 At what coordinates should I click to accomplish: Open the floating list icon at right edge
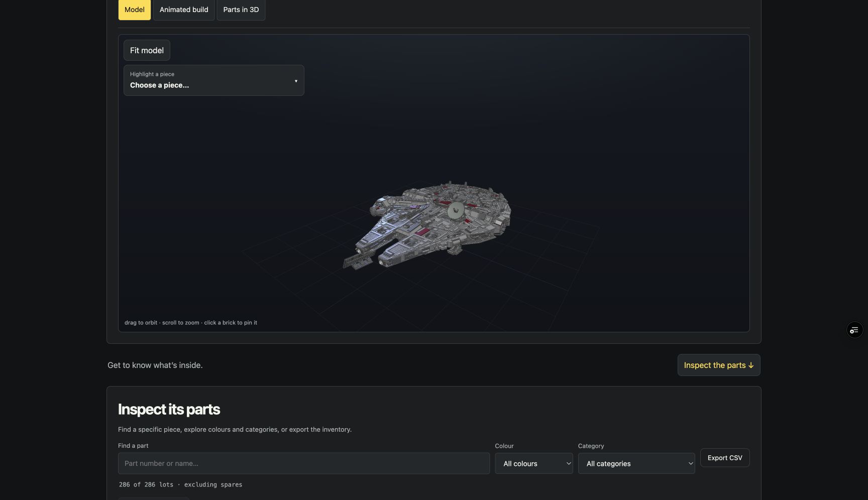(x=854, y=330)
